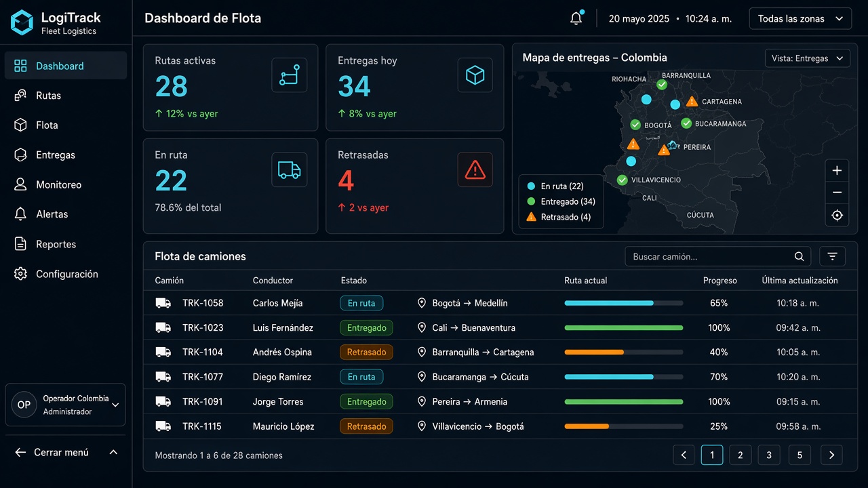
Task: Click the delivered marker near Barranquilla
Action: pyautogui.click(x=662, y=85)
